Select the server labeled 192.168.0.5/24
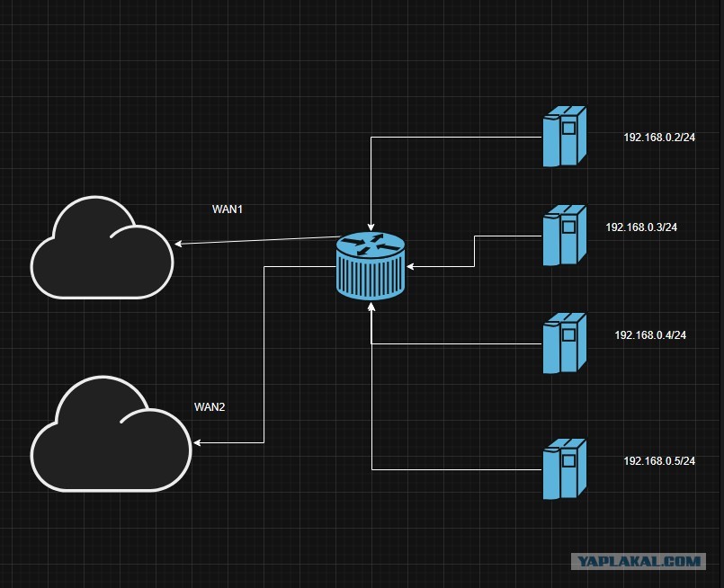This screenshot has height=588, width=724. 564,469
